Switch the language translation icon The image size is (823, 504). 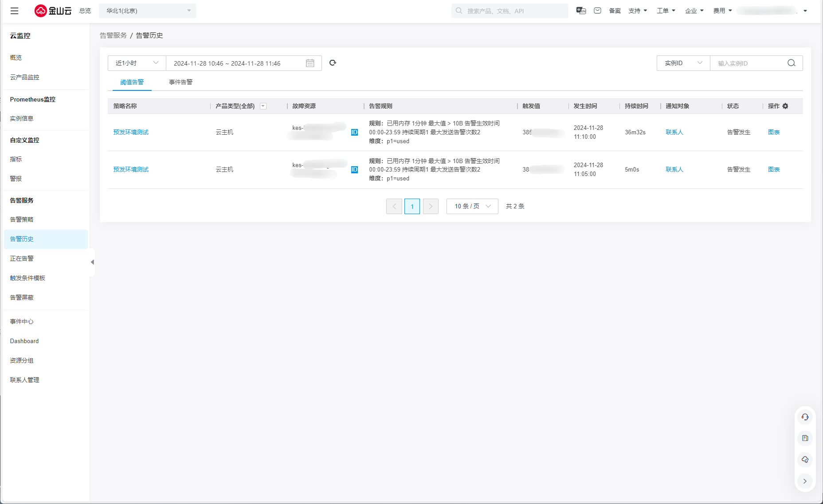pyautogui.click(x=581, y=11)
